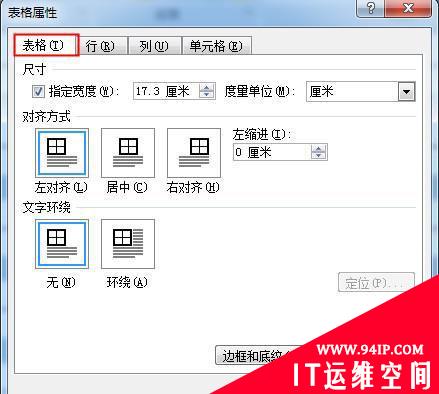Image resolution: width=439 pixels, height=394 pixels.
Task: Decrease the left indent spinner down
Action: [x=319, y=156]
